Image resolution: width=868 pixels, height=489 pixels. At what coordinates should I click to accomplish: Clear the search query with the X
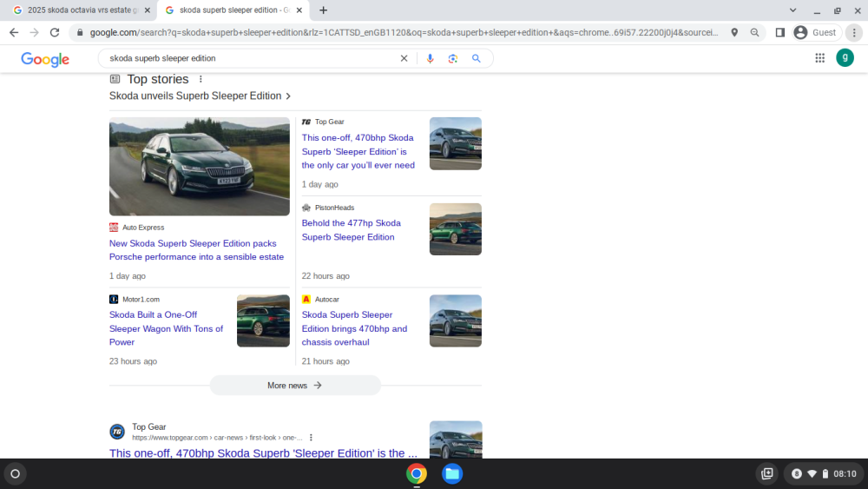pyautogui.click(x=404, y=58)
